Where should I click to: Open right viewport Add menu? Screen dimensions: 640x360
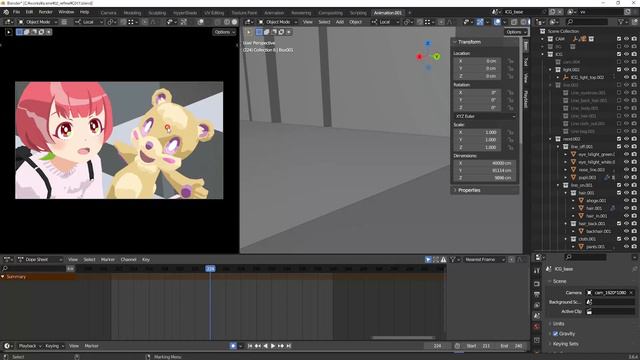pos(340,22)
